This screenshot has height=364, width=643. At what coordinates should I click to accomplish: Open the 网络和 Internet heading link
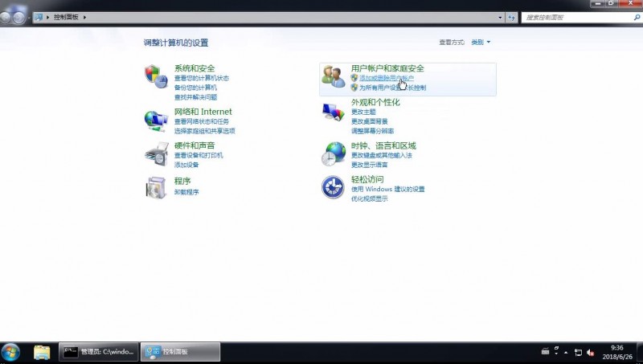pyautogui.click(x=203, y=112)
